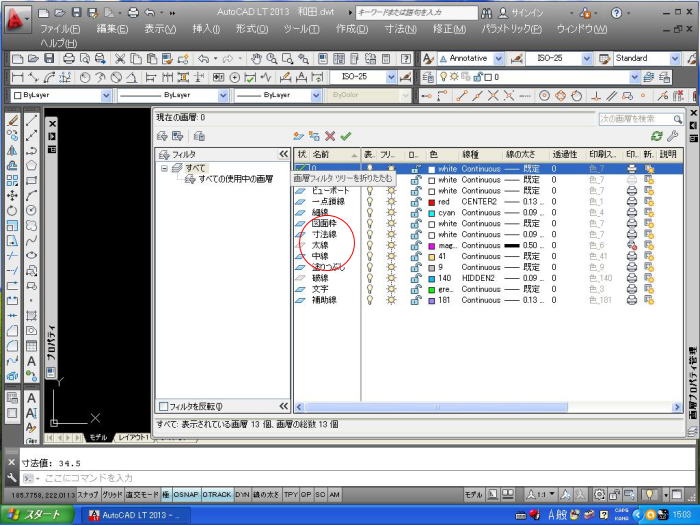700x525 pixels.
Task: Click the Linear Dimension tool icon
Action: (17, 78)
